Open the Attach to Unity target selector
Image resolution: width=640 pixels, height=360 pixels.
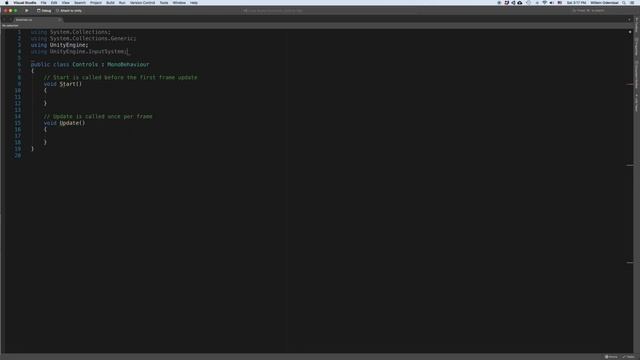[x=69, y=11]
